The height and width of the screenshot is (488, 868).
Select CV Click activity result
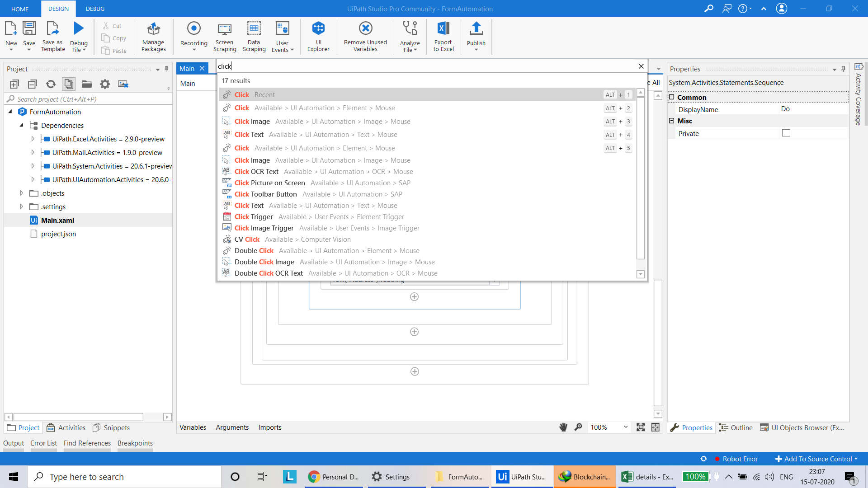pos(427,239)
